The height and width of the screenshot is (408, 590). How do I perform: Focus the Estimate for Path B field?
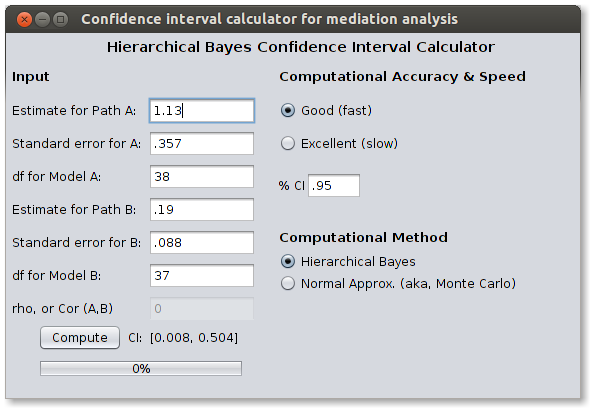202,209
